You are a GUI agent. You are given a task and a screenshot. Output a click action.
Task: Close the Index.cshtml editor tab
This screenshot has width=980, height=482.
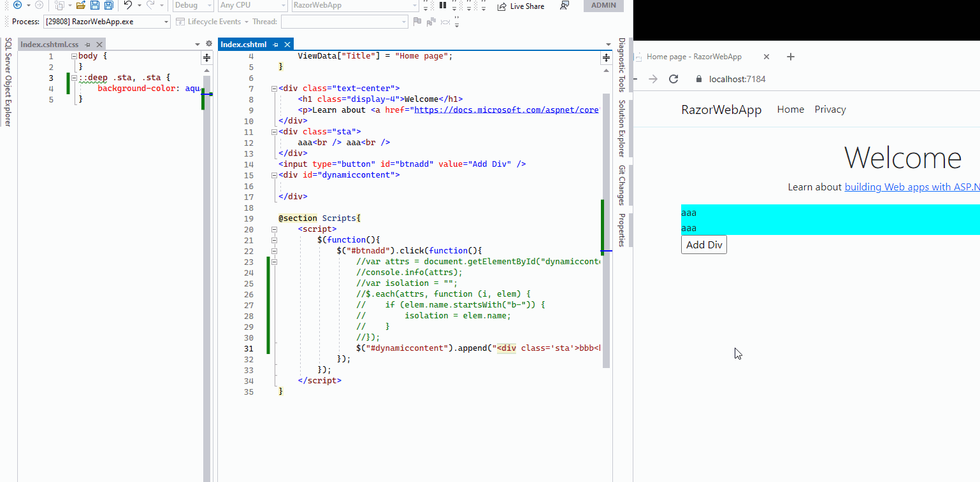click(287, 45)
